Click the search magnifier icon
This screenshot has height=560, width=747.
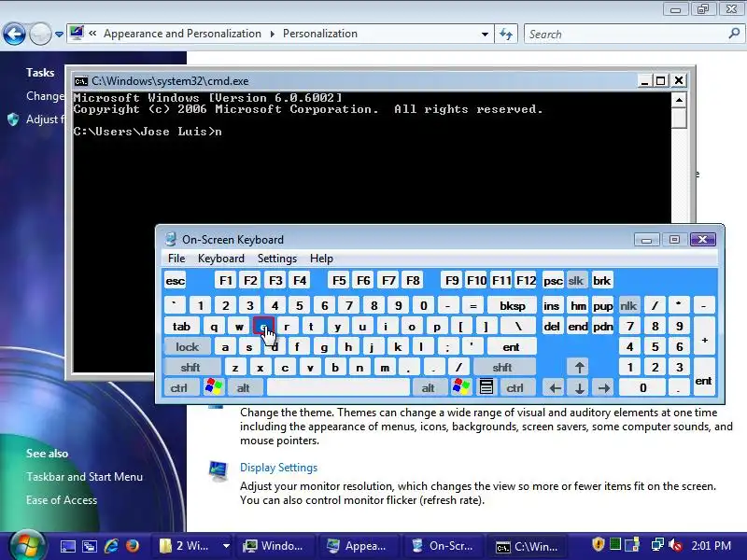[x=734, y=34]
